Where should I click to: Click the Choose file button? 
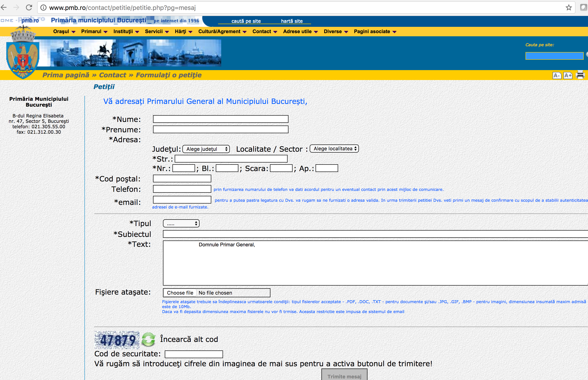(180, 293)
